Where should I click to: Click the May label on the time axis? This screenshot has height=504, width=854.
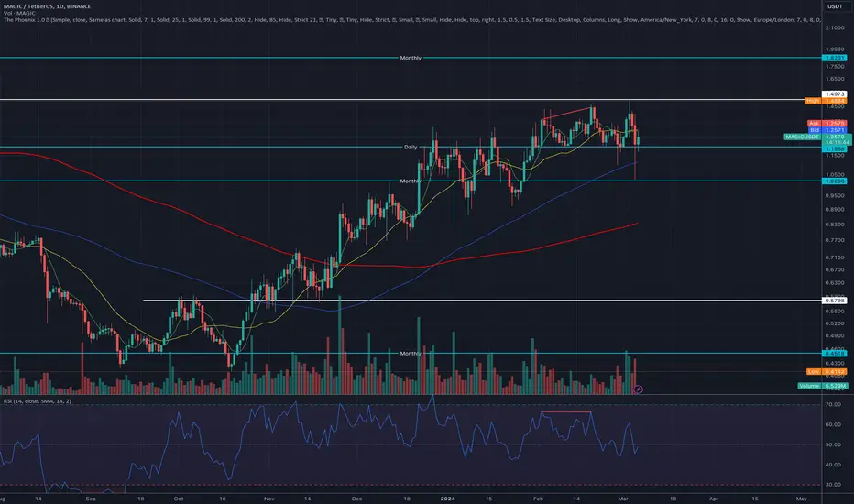[x=801, y=499]
